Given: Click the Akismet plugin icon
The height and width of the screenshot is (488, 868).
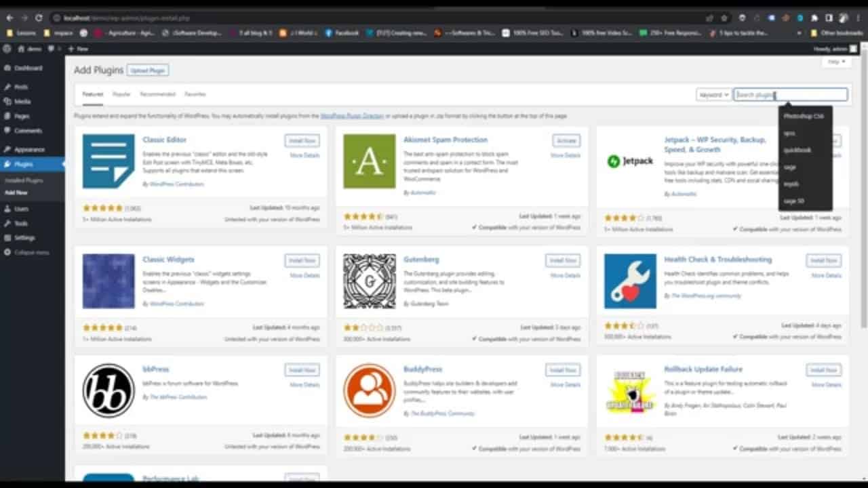Looking at the screenshot, I should (x=370, y=161).
